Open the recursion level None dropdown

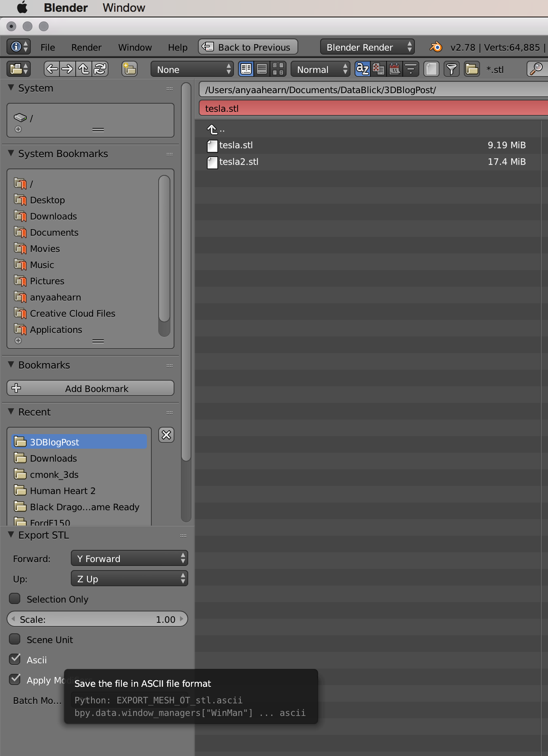tap(192, 69)
